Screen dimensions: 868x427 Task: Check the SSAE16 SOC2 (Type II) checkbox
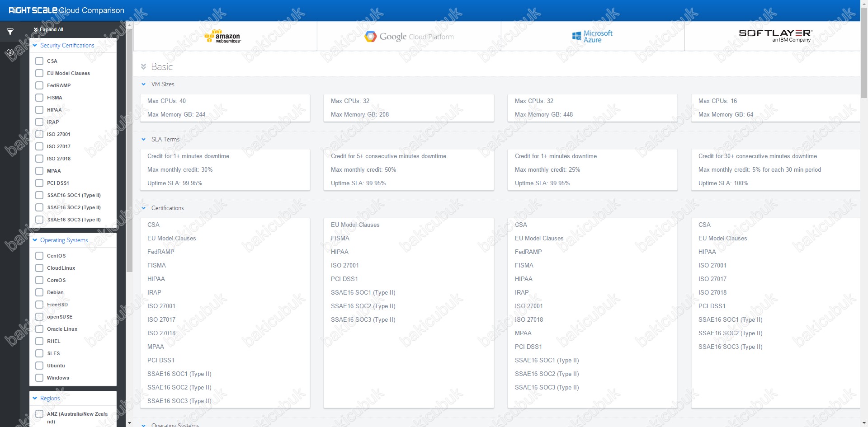coord(39,207)
